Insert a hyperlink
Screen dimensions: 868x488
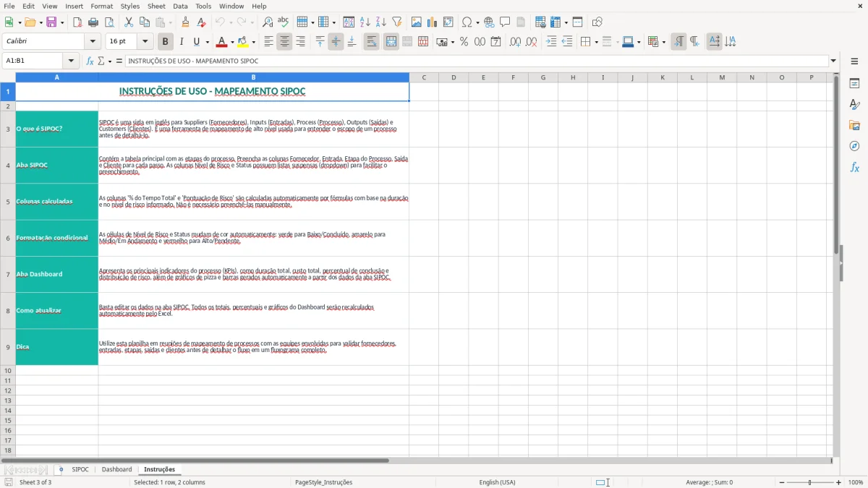coord(489,22)
